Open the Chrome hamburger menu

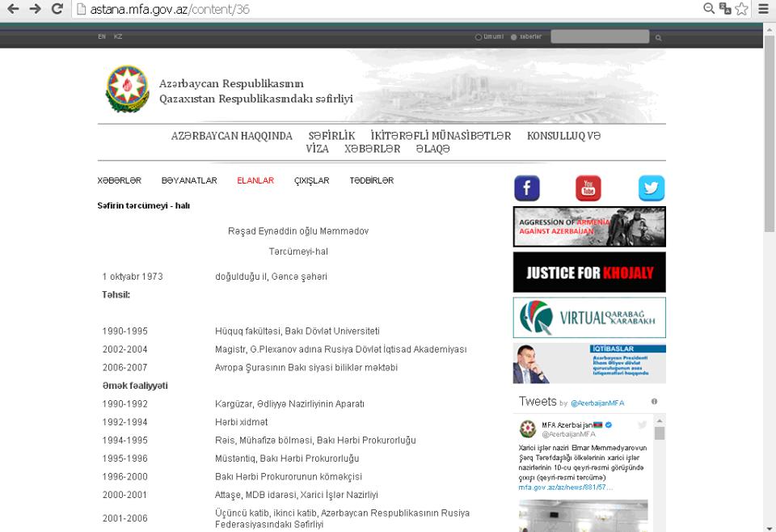pyautogui.click(x=763, y=9)
